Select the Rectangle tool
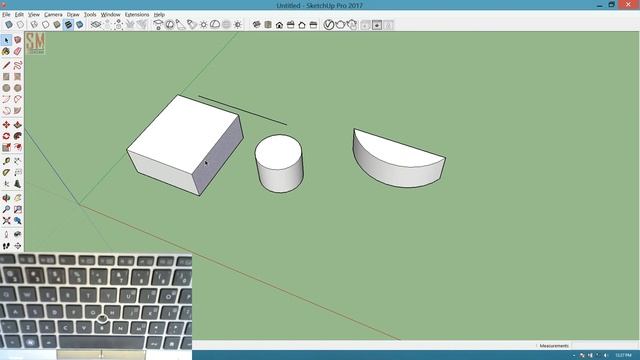 click(6, 76)
